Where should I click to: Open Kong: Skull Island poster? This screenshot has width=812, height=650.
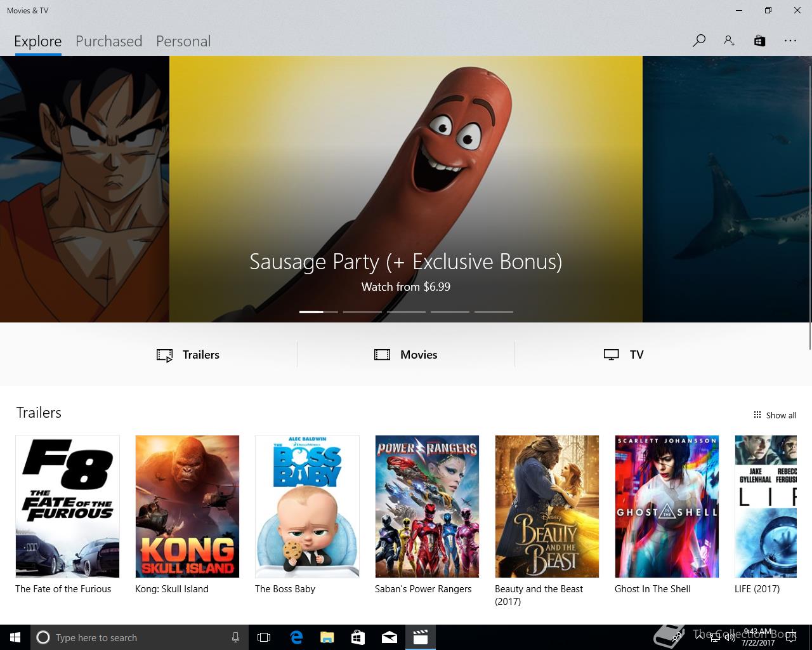[187, 507]
